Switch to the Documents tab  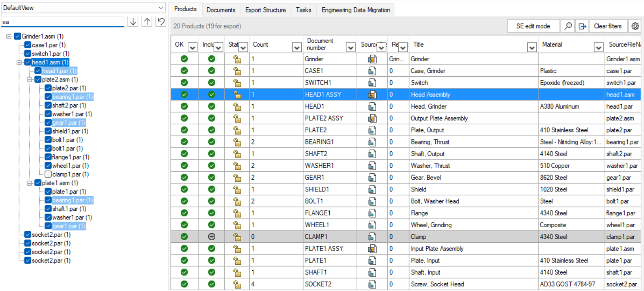221,10
